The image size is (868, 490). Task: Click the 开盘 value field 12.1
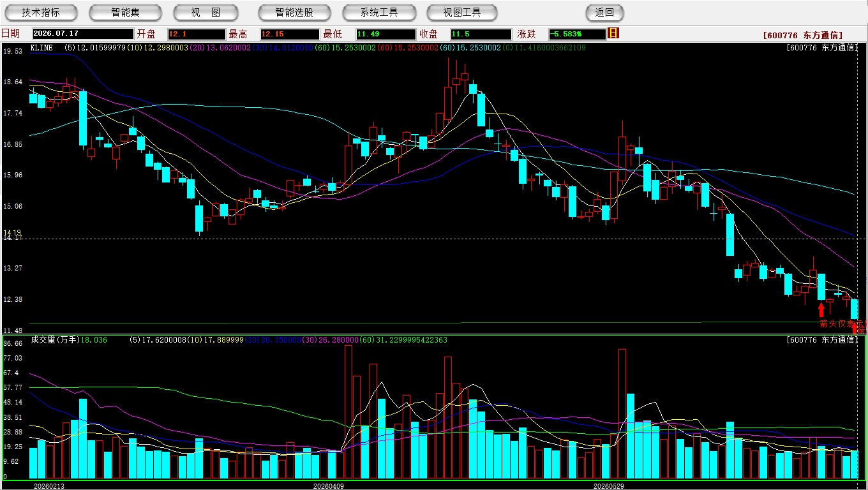(x=197, y=34)
